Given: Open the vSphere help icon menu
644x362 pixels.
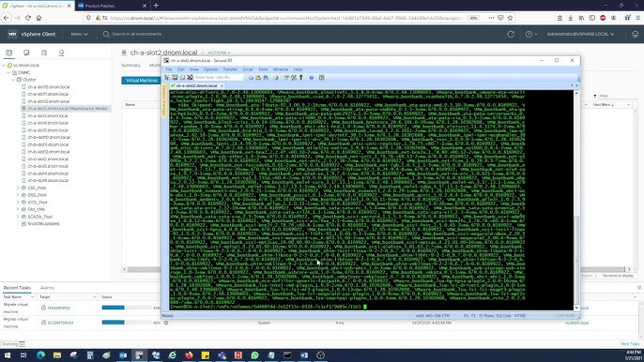Looking at the screenshot, I should point(531,34).
